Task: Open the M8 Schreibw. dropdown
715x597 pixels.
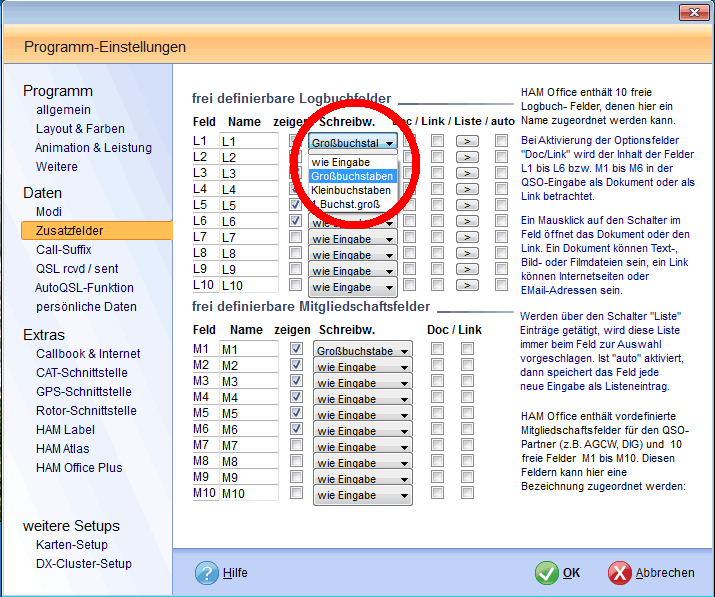Action: [363, 462]
